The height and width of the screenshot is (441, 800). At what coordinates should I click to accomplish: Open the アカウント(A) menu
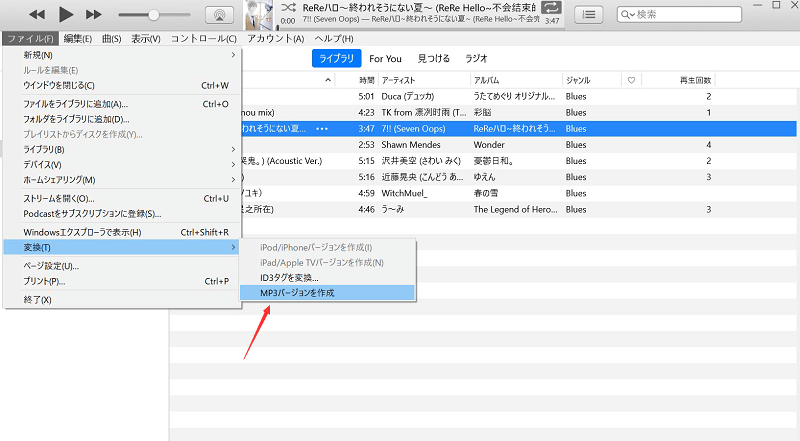coord(276,39)
